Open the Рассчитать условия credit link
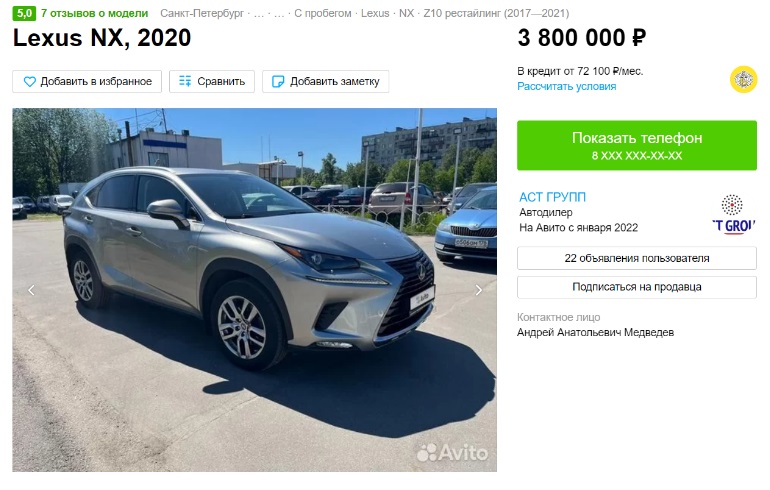 coord(567,86)
